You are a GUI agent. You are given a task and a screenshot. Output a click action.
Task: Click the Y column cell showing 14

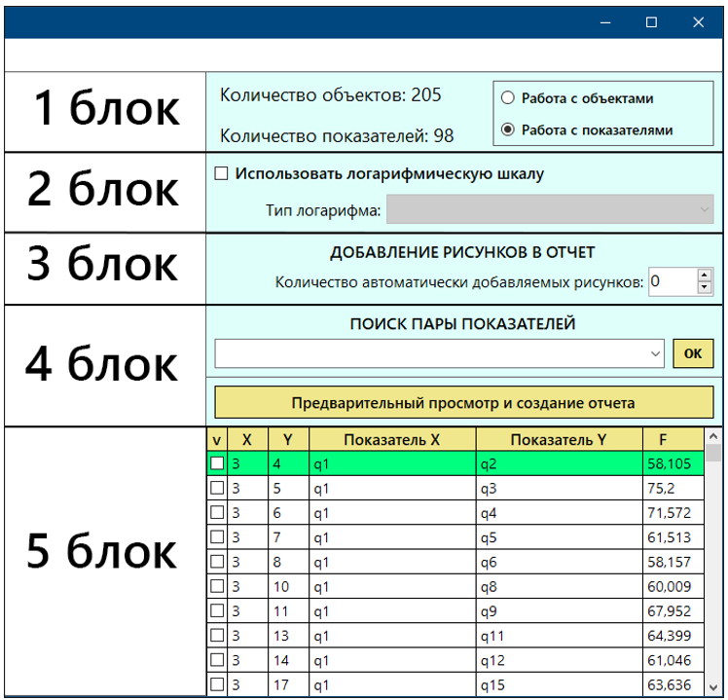tap(288, 660)
